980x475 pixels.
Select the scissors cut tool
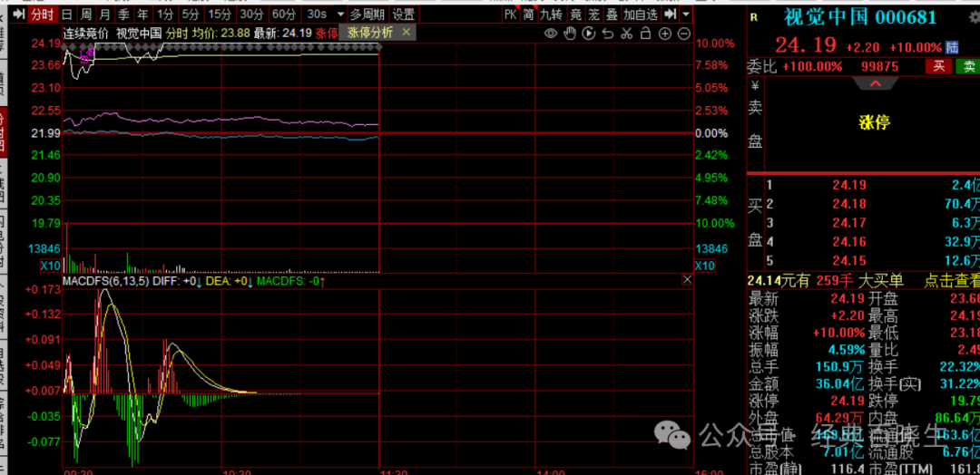626,34
